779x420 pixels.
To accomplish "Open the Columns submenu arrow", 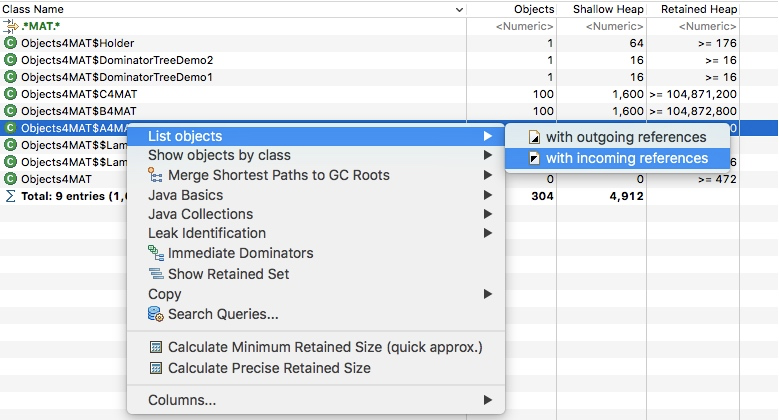I will tap(488, 401).
